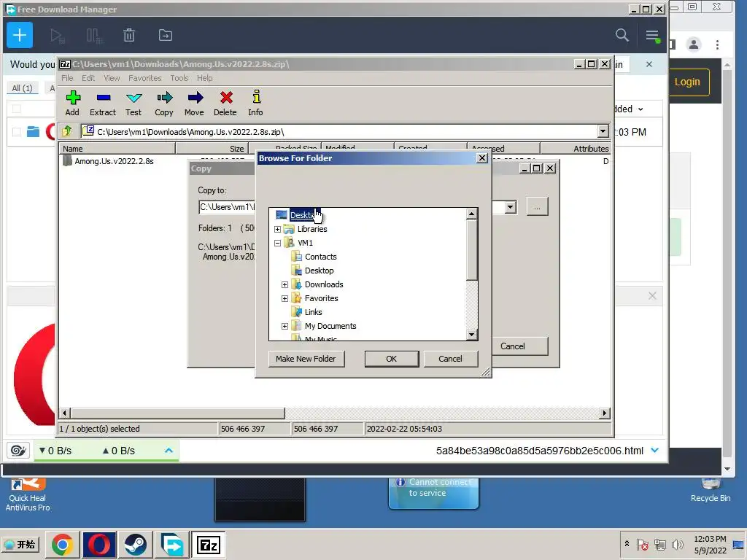
Task: Open the browser three-dot menu
Action: (718, 44)
